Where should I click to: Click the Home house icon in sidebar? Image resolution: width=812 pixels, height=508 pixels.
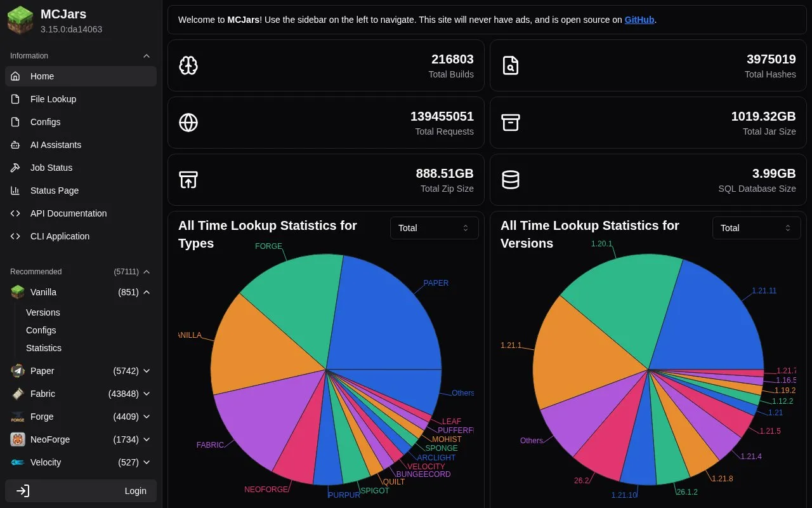[x=16, y=76]
